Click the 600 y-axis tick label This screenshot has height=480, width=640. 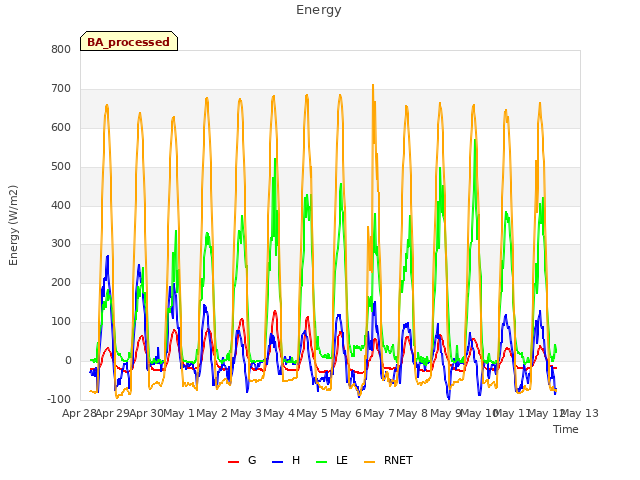click(61, 128)
